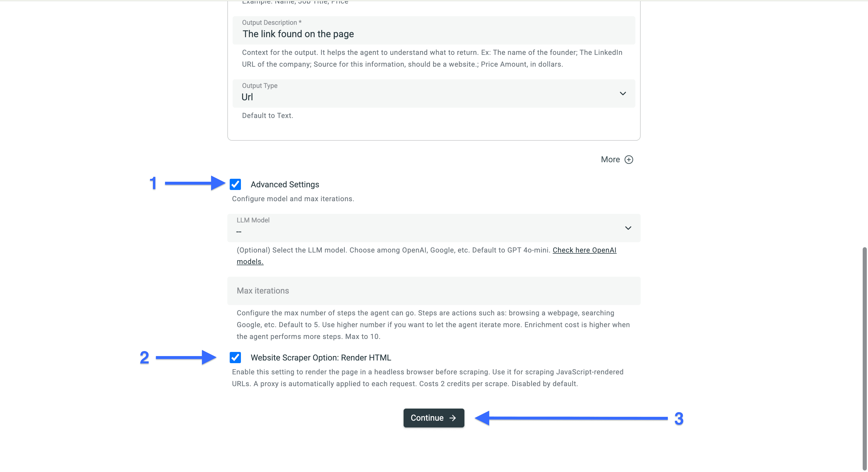Toggle the Advanced Settings option off

point(235,184)
